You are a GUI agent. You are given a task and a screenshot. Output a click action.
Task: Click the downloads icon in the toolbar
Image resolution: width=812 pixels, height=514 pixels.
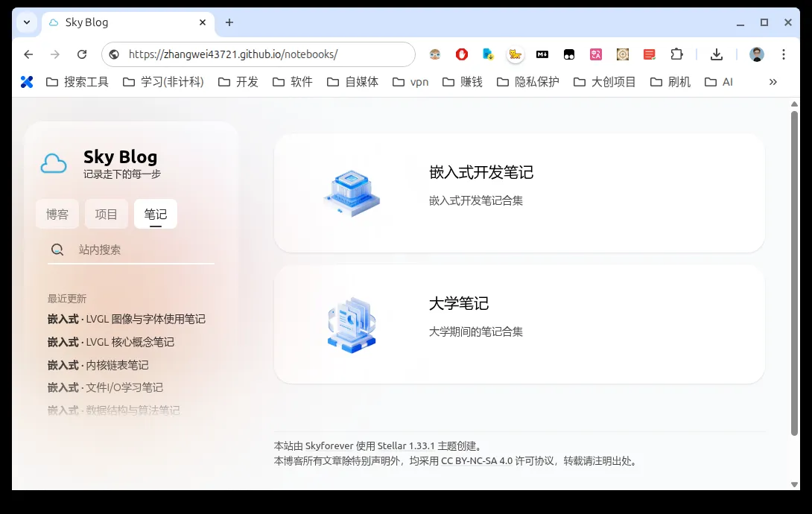(x=717, y=54)
